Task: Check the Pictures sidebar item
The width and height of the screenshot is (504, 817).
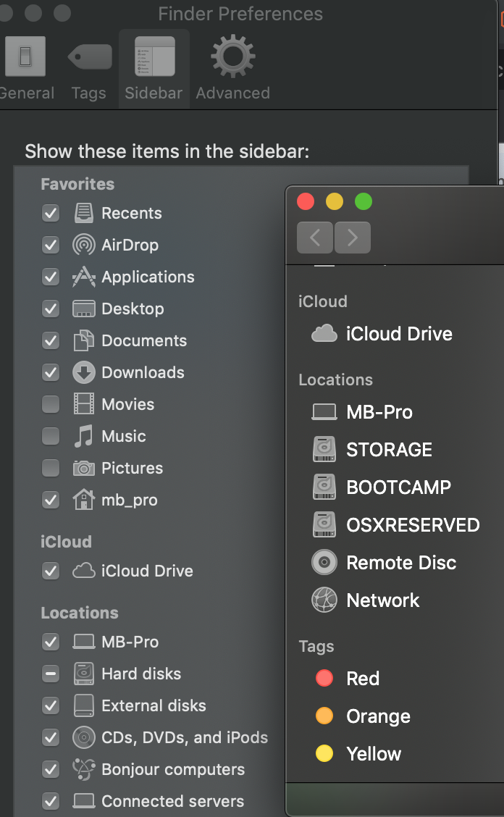Action: (x=51, y=468)
